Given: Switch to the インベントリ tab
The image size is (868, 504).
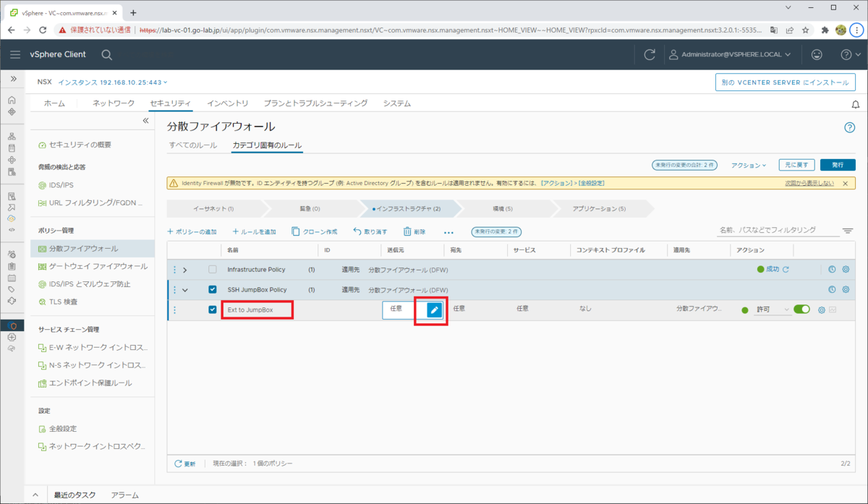Looking at the screenshot, I should [227, 103].
